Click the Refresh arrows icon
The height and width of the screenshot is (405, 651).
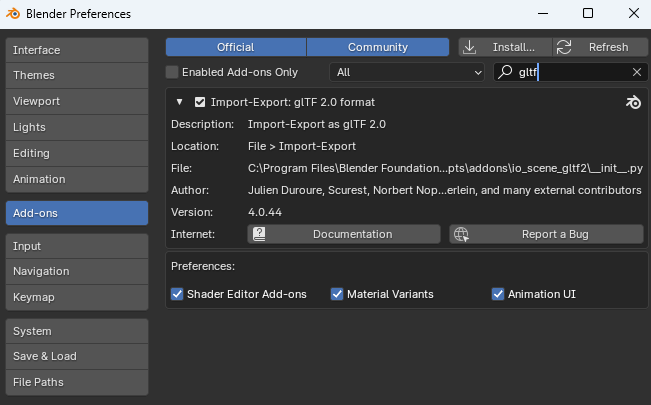564,47
